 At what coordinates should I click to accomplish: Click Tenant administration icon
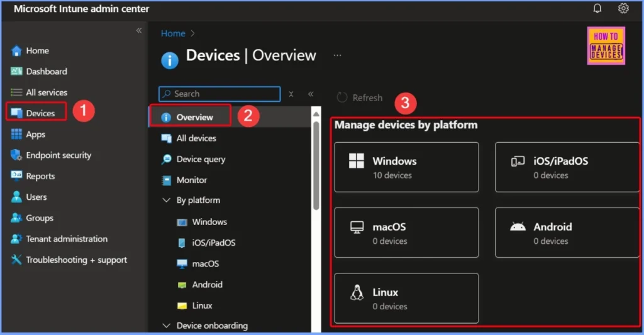coord(16,239)
